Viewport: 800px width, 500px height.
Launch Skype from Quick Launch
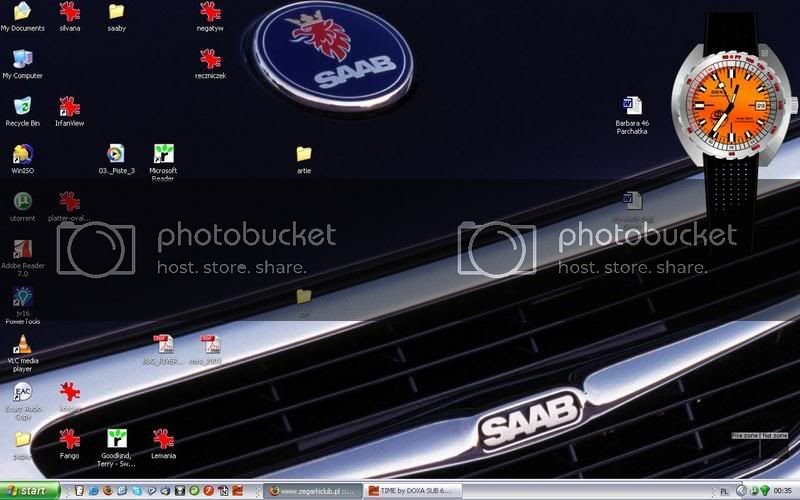(137, 491)
